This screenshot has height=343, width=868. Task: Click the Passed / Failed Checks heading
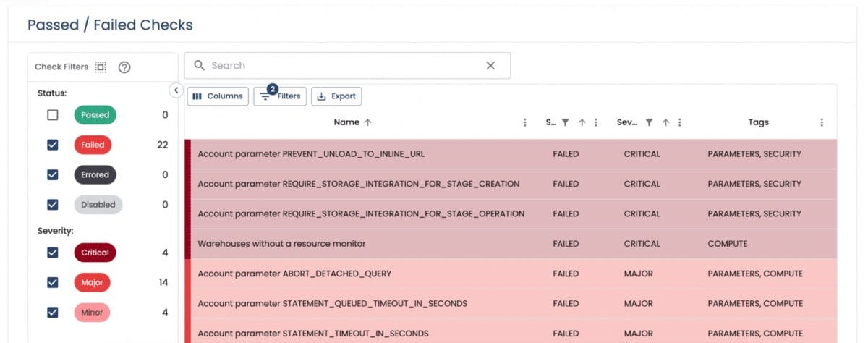point(110,25)
